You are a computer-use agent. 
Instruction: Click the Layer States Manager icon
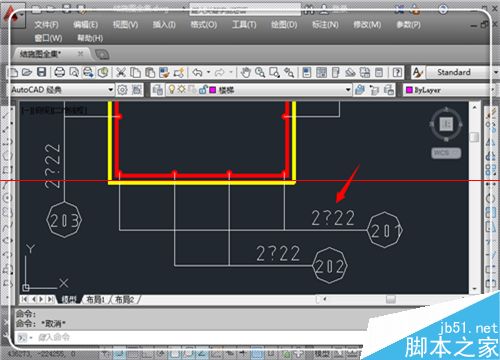(389, 90)
